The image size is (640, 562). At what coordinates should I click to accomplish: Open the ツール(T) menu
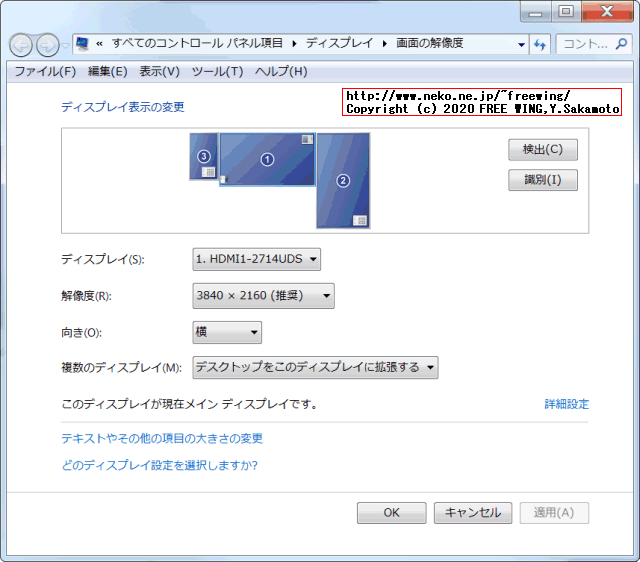218,71
